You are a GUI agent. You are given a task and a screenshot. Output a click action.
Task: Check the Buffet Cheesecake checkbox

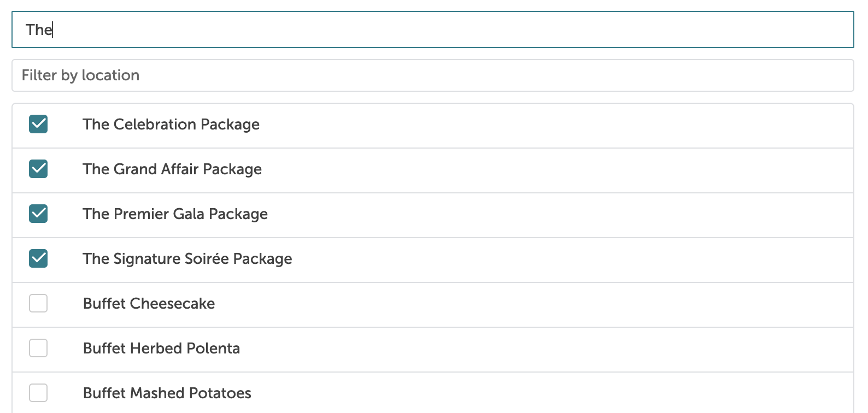point(38,303)
